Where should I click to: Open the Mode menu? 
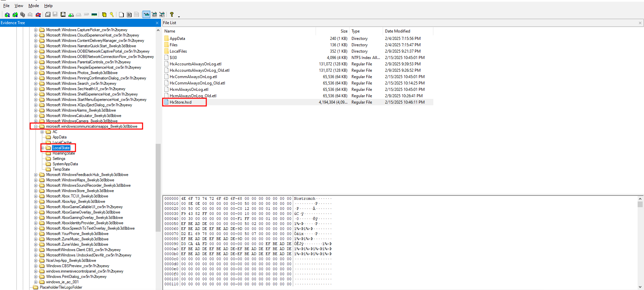tap(34, 6)
